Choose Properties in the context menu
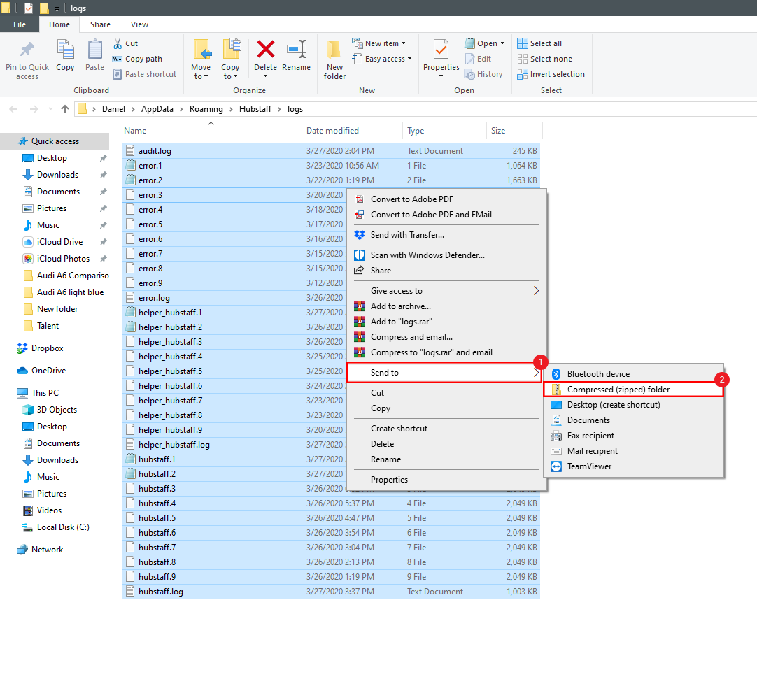This screenshot has width=757, height=700. (x=389, y=480)
